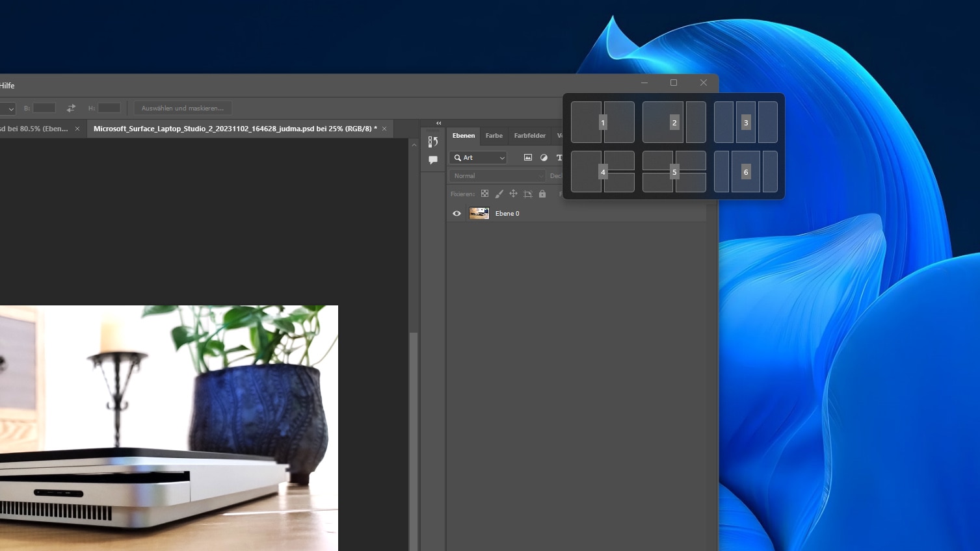This screenshot has height=551, width=980.
Task: Click the lock position move icon
Action: pos(513,194)
